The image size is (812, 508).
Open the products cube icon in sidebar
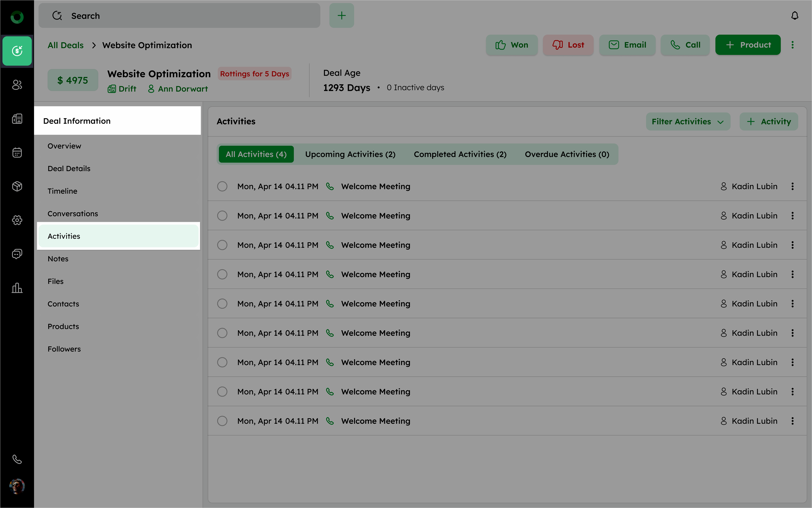click(x=17, y=187)
